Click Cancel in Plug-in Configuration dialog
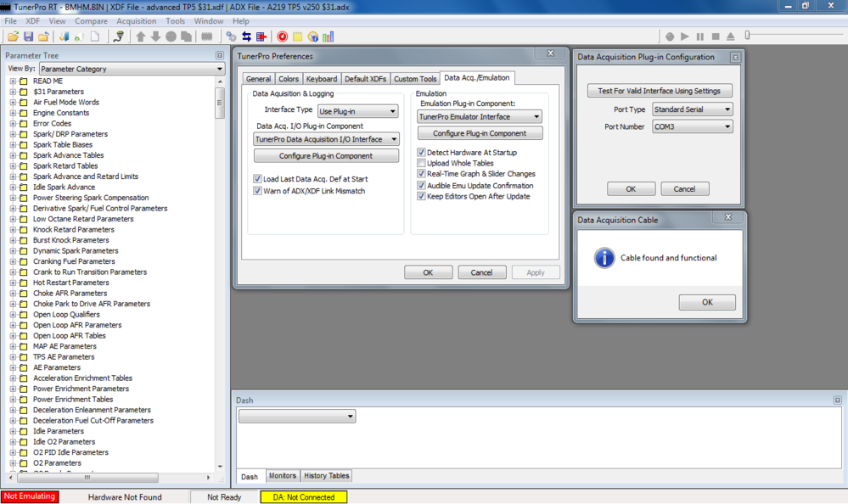848x504 pixels. 685,188
